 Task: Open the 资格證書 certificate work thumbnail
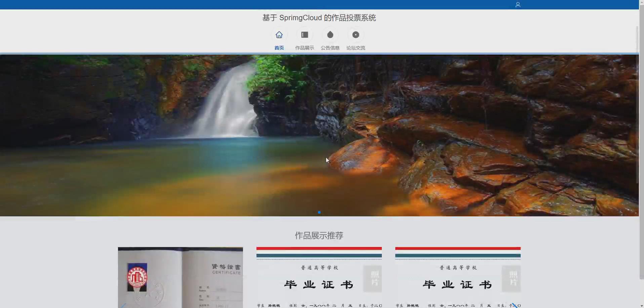(180, 277)
